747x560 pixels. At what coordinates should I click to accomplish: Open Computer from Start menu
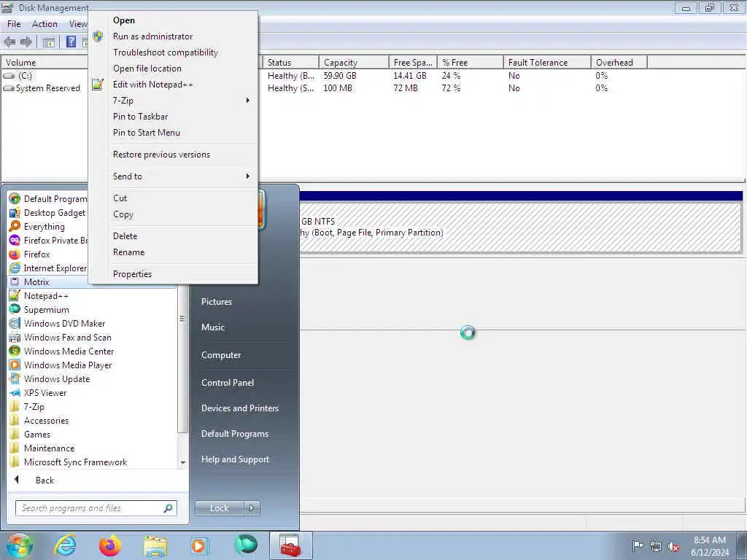coord(221,355)
